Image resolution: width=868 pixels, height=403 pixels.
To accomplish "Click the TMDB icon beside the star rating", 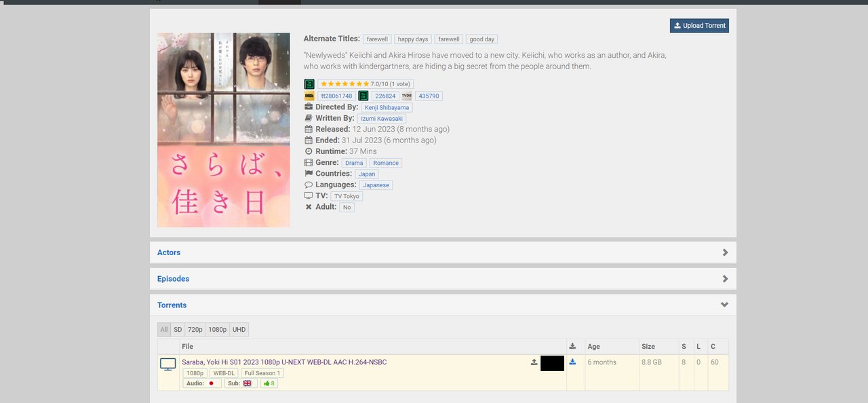I will pos(309,84).
